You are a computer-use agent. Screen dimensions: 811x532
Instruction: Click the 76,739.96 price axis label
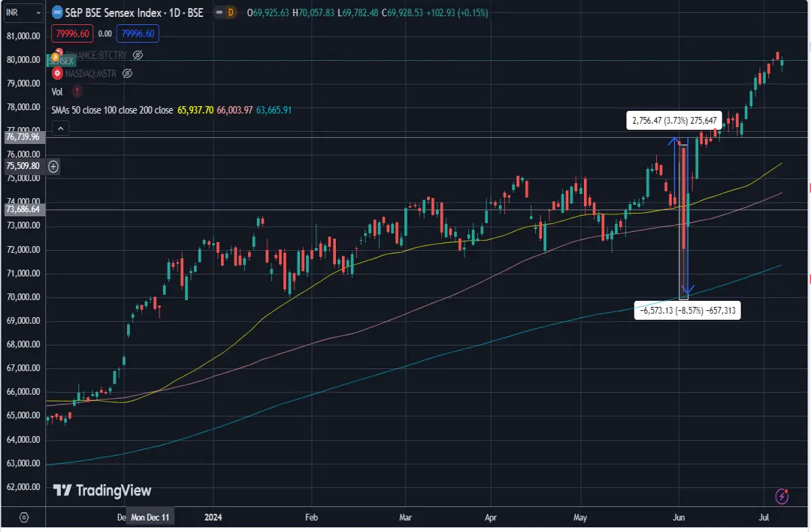tap(23, 137)
